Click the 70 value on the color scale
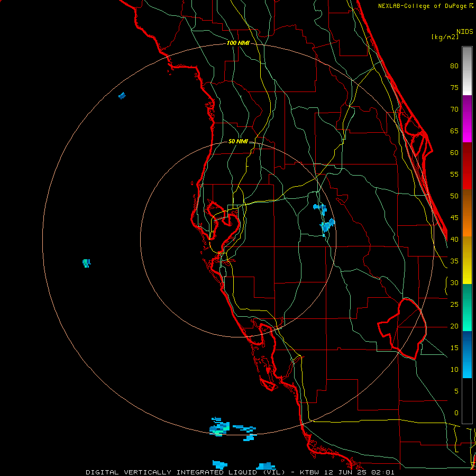 coord(454,109)
